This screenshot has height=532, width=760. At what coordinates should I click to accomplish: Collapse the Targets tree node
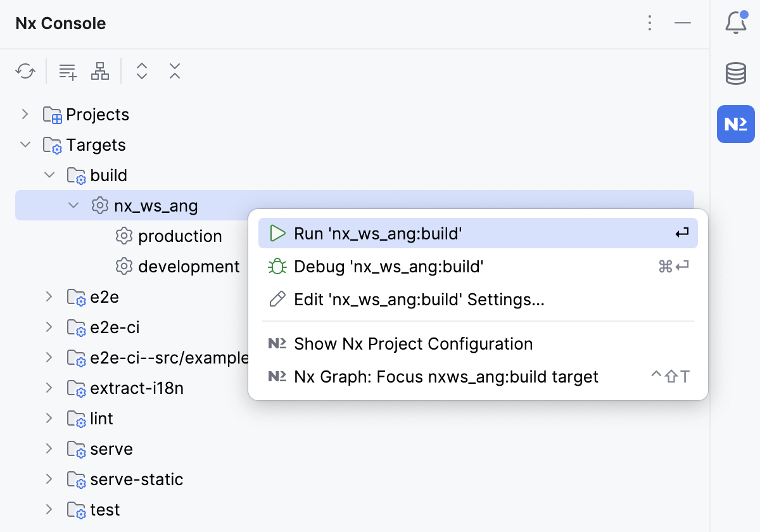tap(25, 144)
